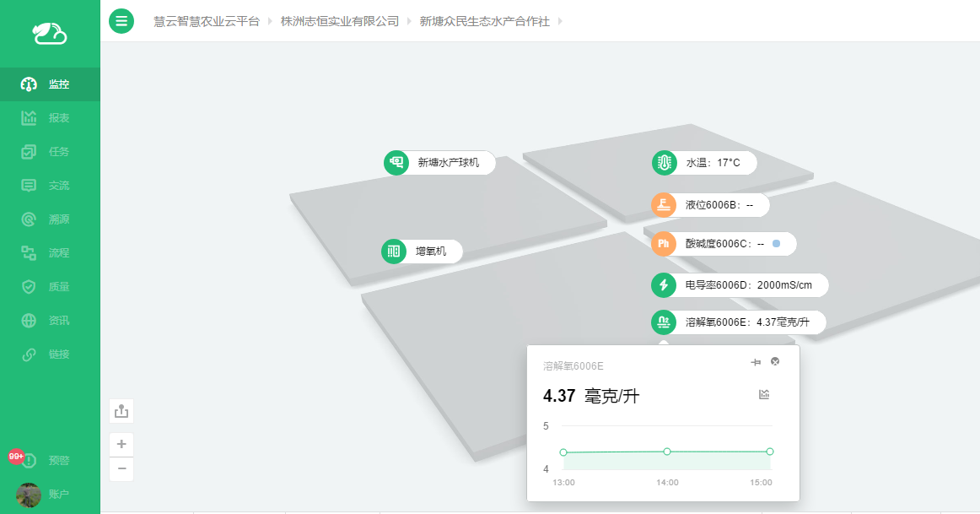Click the 资讯 globe icon
The width and height of the screenshot is (980, 514).
coord(29,321)
